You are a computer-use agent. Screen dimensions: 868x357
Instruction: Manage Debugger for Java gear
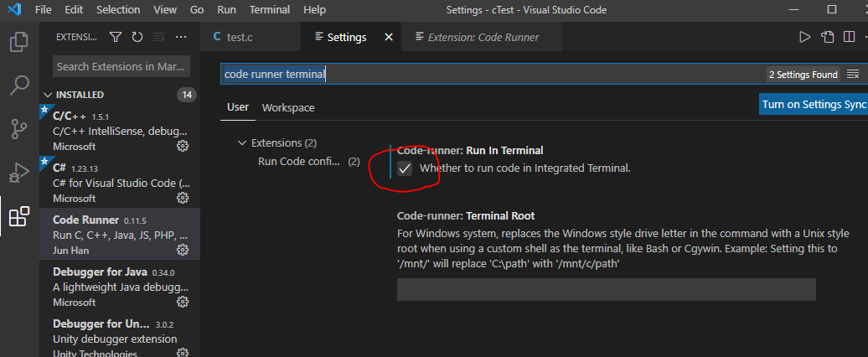tap(182, 303)
